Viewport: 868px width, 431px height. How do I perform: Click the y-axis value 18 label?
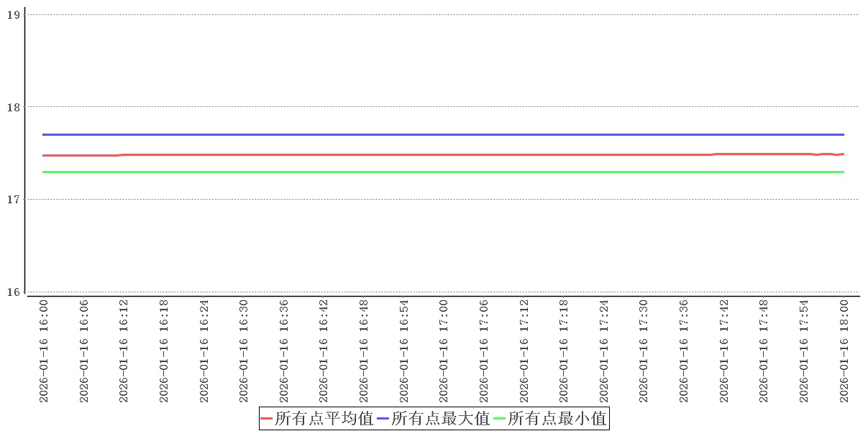[x=12, y=107]
